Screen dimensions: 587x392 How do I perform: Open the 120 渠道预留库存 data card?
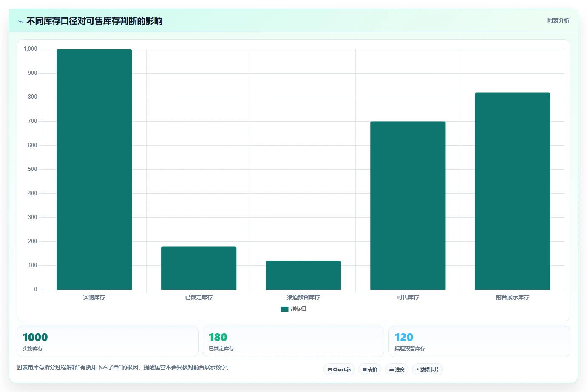pos(479,341)
